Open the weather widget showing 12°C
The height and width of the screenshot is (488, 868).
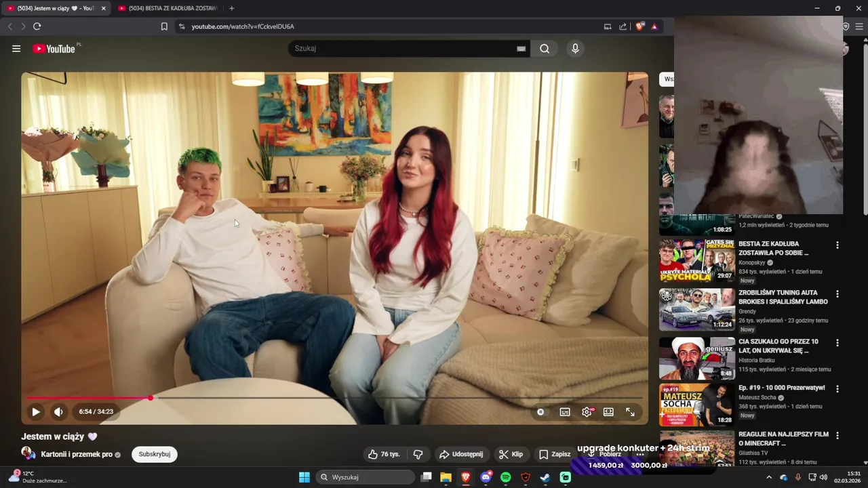(x=38, y=476)
